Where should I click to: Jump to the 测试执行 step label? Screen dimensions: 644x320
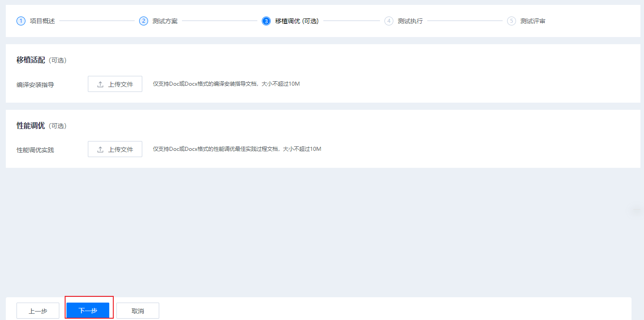tap(410, 21)
